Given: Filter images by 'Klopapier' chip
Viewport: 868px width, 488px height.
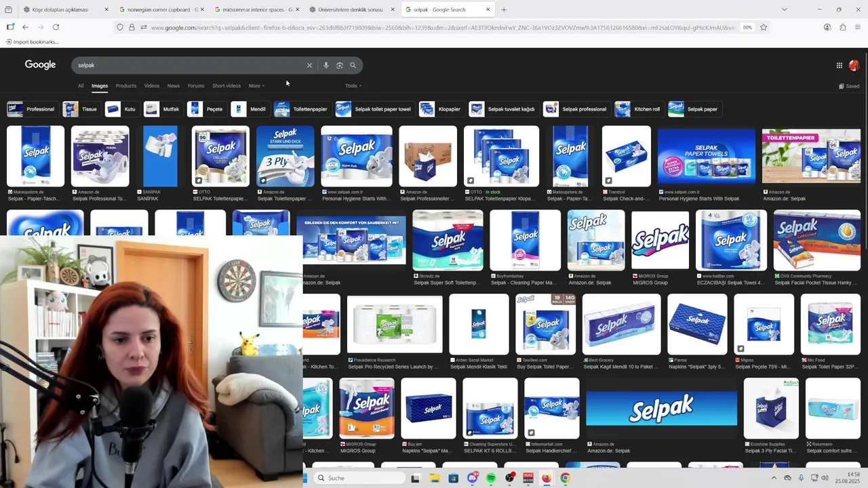Looking at the screenshot, I should pos(441,109).
